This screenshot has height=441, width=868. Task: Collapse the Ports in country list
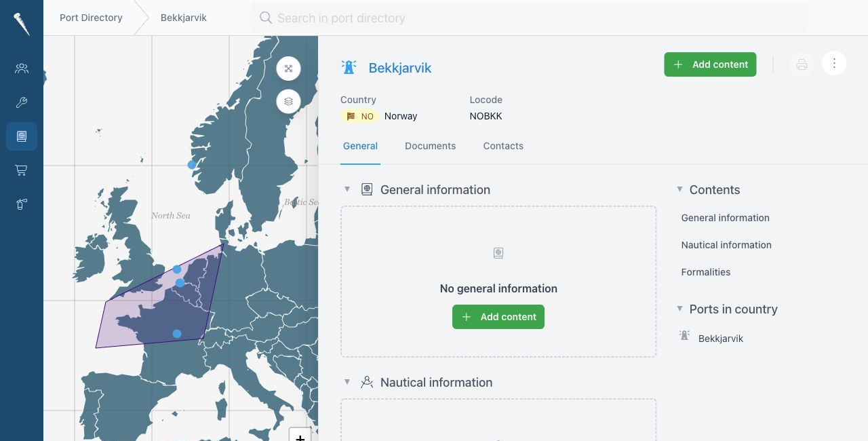679,309
